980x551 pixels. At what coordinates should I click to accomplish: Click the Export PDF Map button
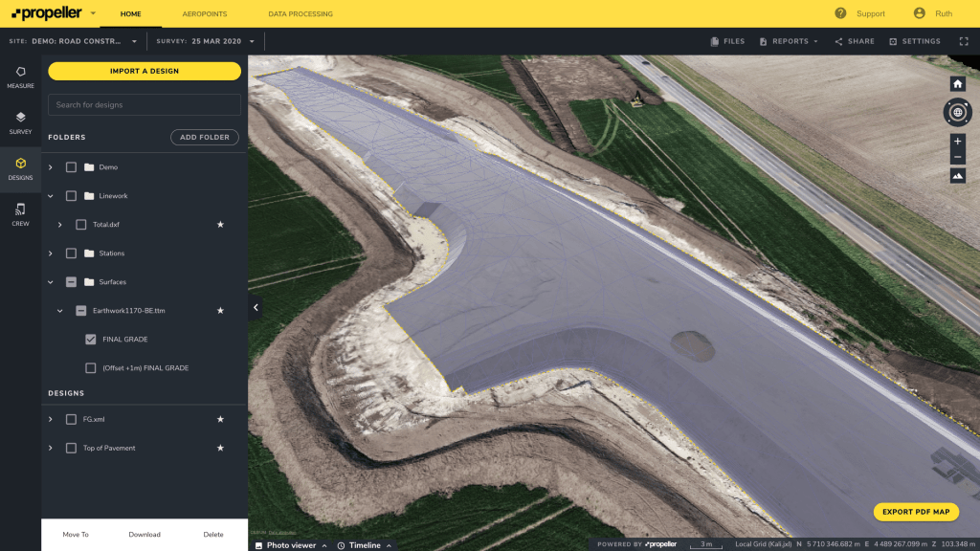coord(916,512)
